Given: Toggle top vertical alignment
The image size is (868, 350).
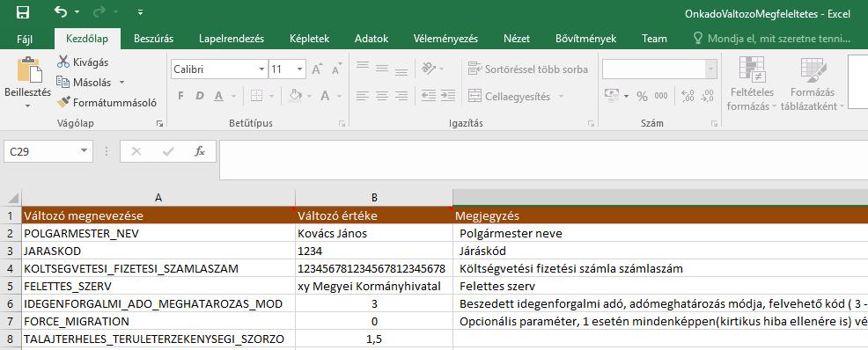Looking at the screenshot, I should click(363, 66).
